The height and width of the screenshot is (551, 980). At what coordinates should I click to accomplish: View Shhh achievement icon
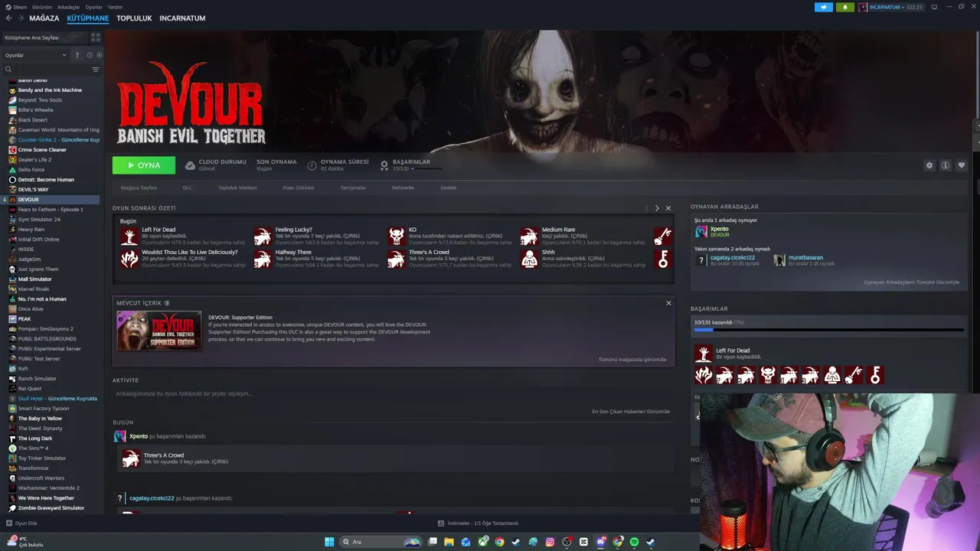click(529, 259)
